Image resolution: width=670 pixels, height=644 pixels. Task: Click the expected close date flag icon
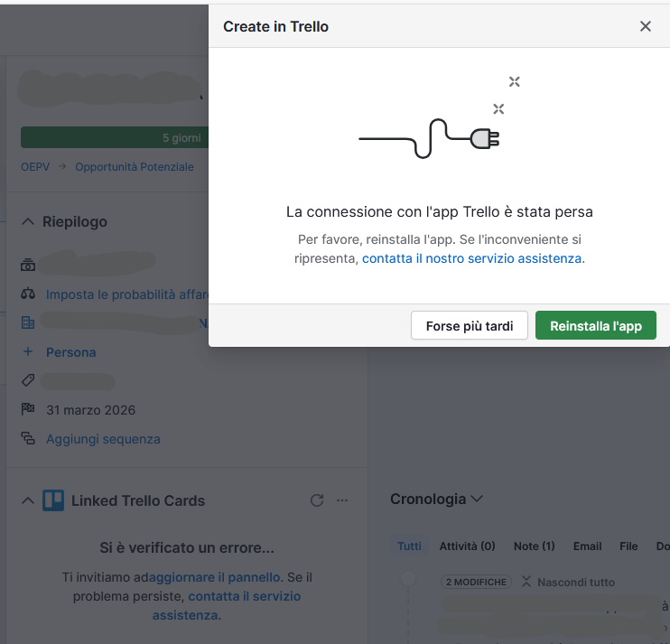[28, 409]
